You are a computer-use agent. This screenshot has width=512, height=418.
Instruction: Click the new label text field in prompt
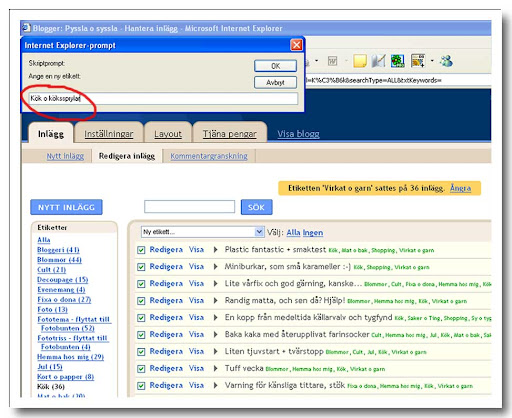pyautogui.click(x=163, y=98)
